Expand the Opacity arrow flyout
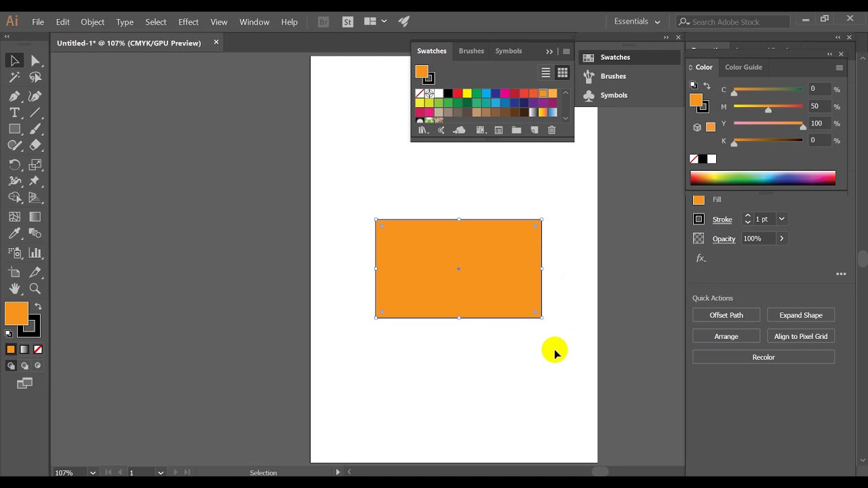 click(781, 239)
